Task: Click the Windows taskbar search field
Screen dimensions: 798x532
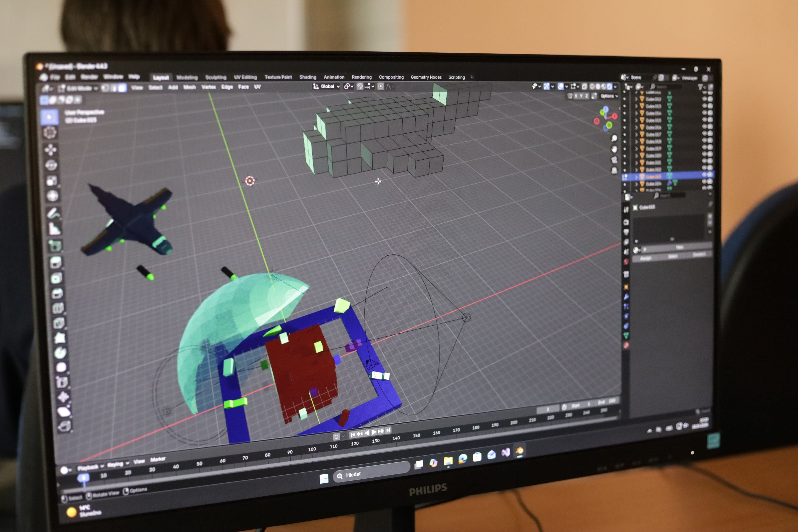Action: (x=372, y=472)
